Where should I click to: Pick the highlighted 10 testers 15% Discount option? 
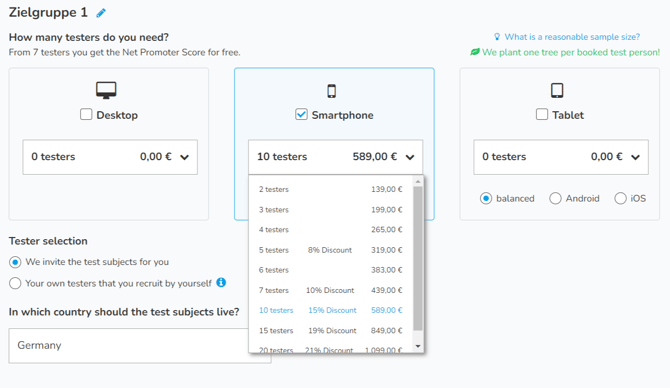[x=331, y=310]
